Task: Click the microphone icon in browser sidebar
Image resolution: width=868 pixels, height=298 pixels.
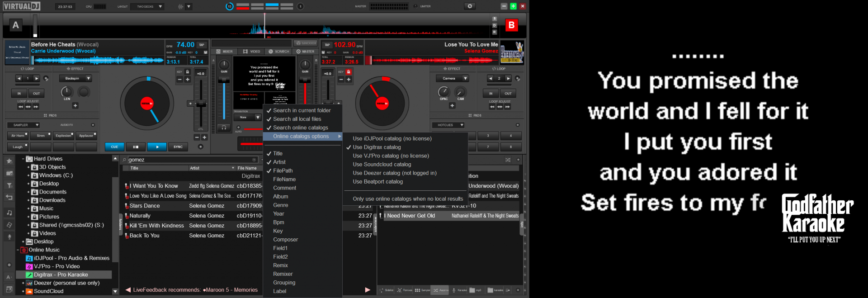Action: pos(9,237)
